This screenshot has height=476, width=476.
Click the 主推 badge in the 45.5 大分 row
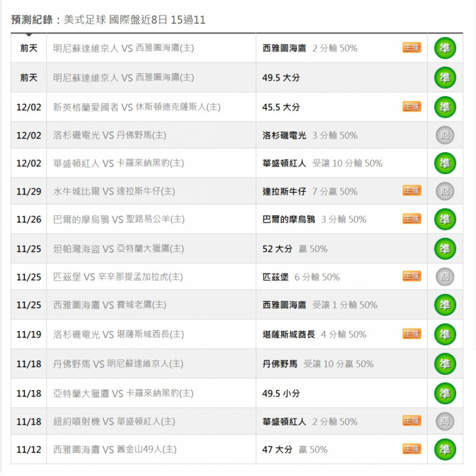pos(412,107)
